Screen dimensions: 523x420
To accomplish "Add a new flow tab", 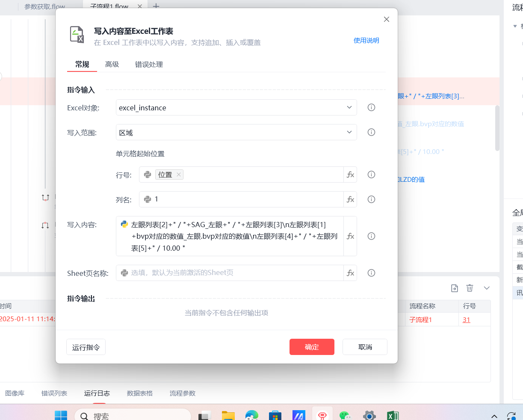I will [156, 6].
